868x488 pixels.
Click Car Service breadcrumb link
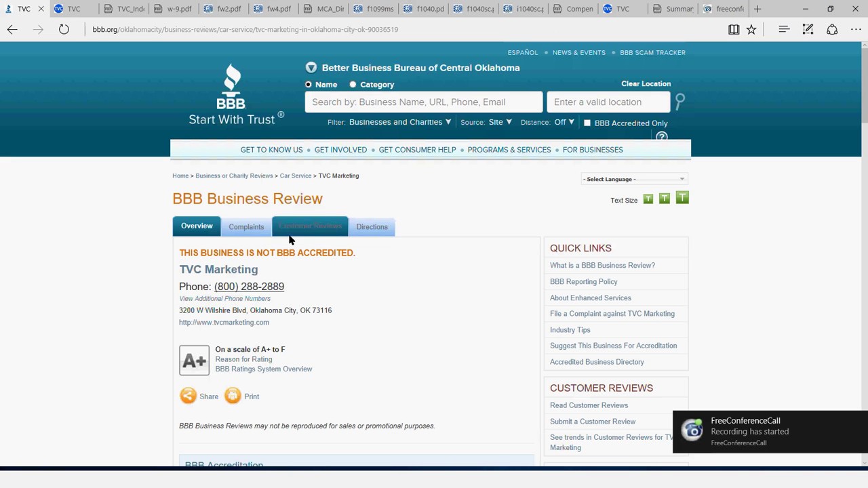[296, 176]
